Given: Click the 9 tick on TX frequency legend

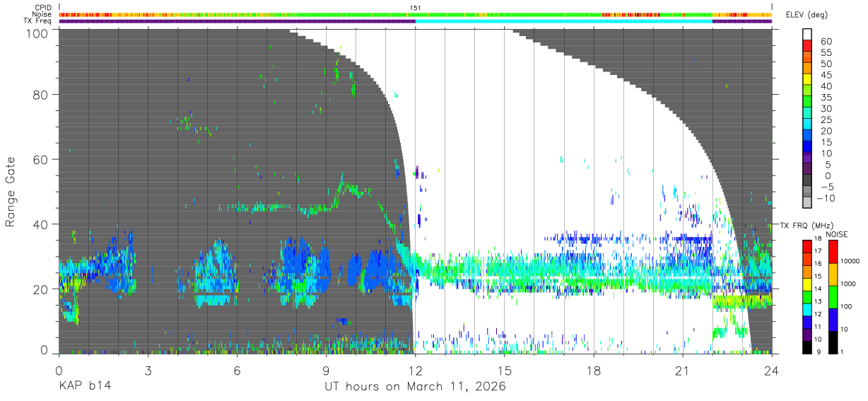Looking at the screenshot, I should click(x=820, y=351).
